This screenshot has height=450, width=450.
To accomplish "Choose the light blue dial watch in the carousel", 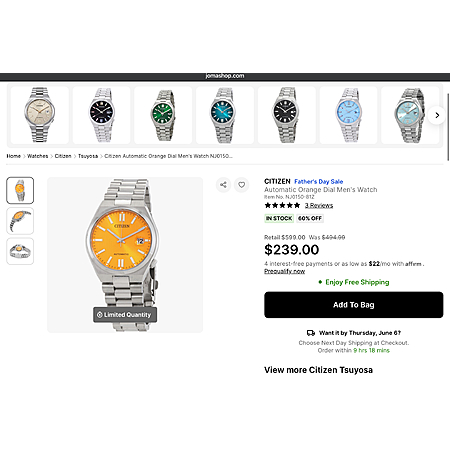I will (348, 115).
